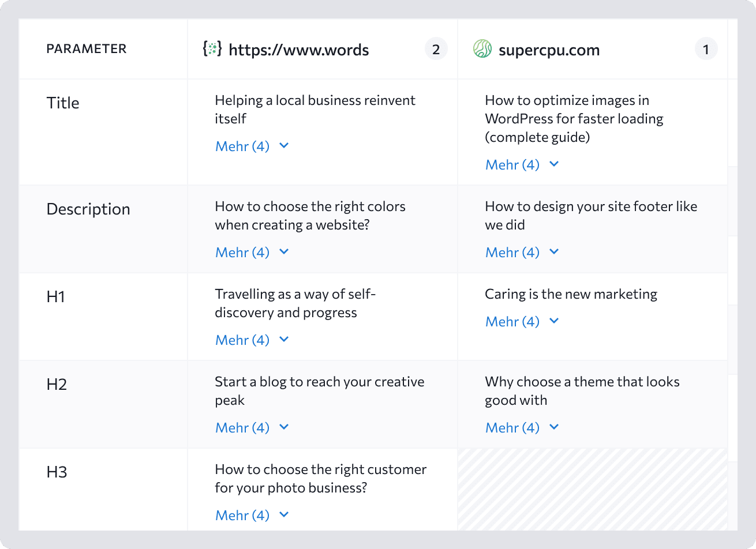
Task: Click the H3 row label
Action: point(57,472)
